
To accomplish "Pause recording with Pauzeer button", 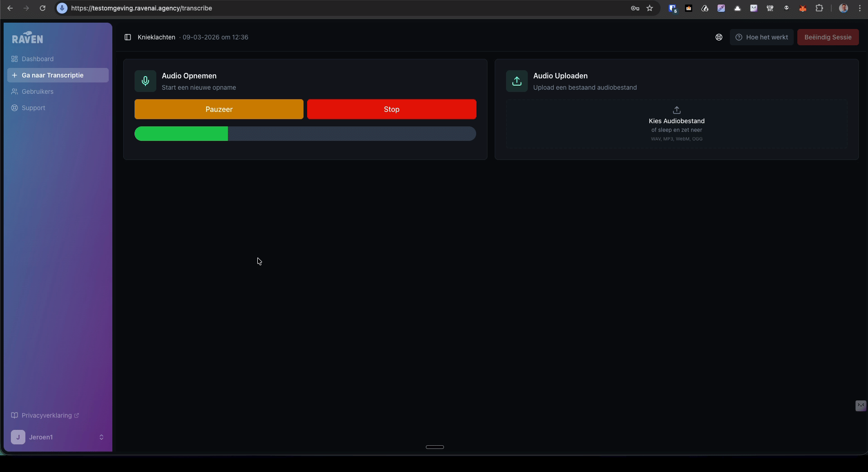I will [x=219, y=109].
